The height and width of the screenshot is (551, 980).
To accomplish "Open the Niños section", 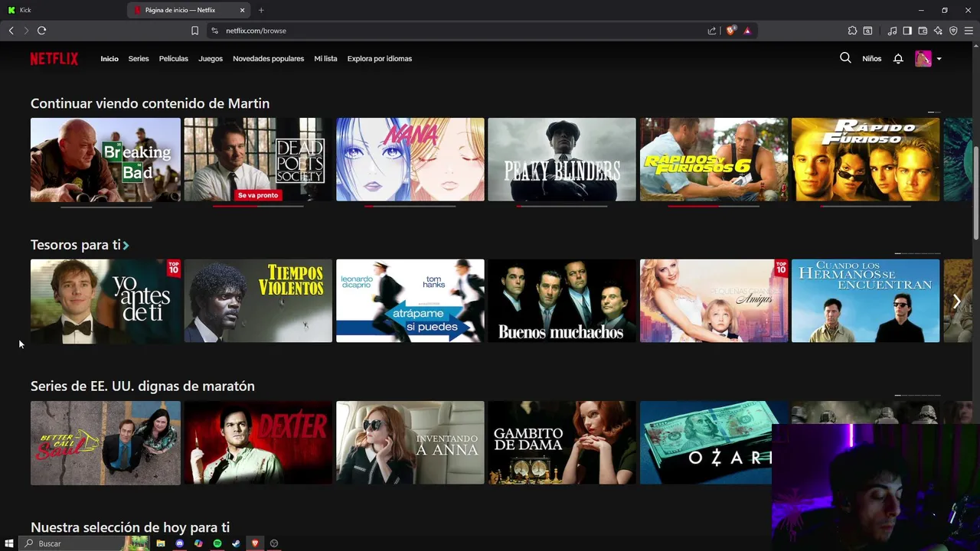I will point(871,59).
